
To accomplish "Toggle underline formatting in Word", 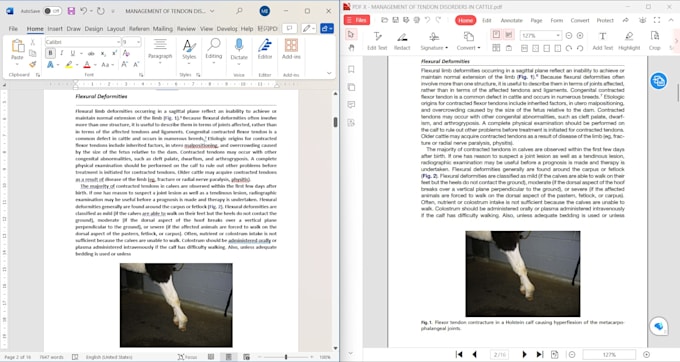I will pyautogui.click(x=72, y=53).
